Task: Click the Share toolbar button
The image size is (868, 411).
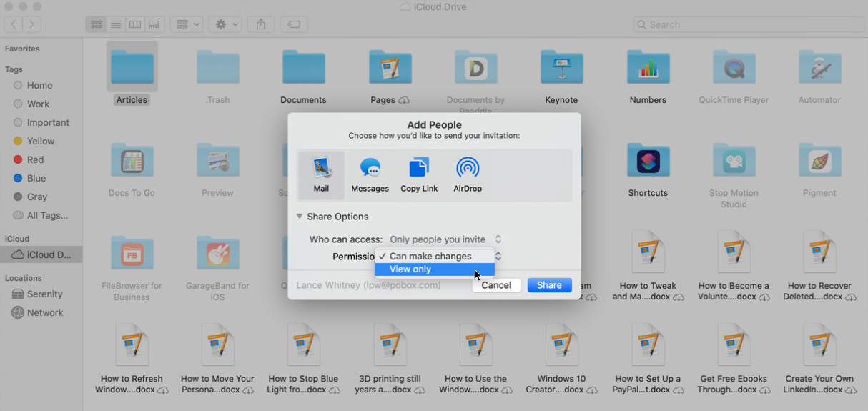Action: (x=261, y=24)
